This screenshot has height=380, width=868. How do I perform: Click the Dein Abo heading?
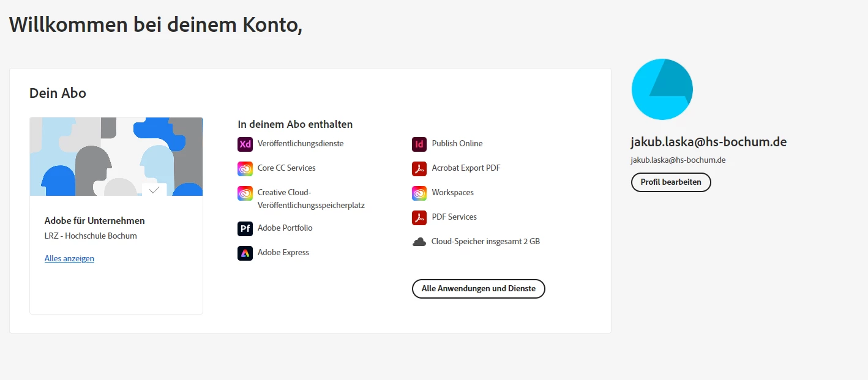tap(58, 94)
